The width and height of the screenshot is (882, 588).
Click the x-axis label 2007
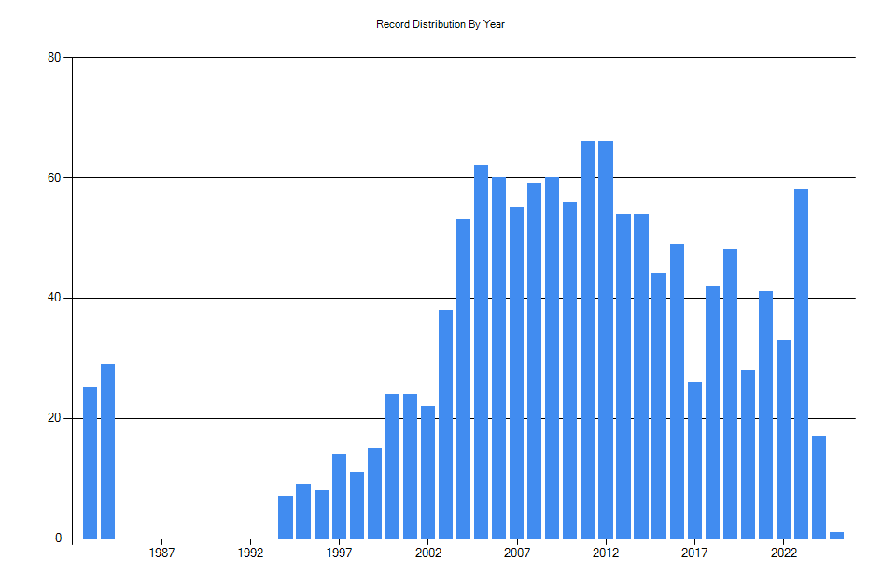(x=517, y=553)
